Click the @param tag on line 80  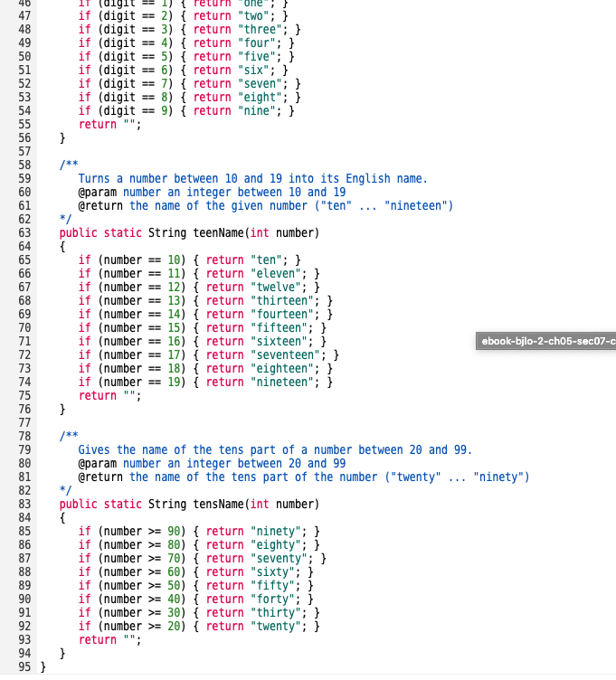point(97,463)
